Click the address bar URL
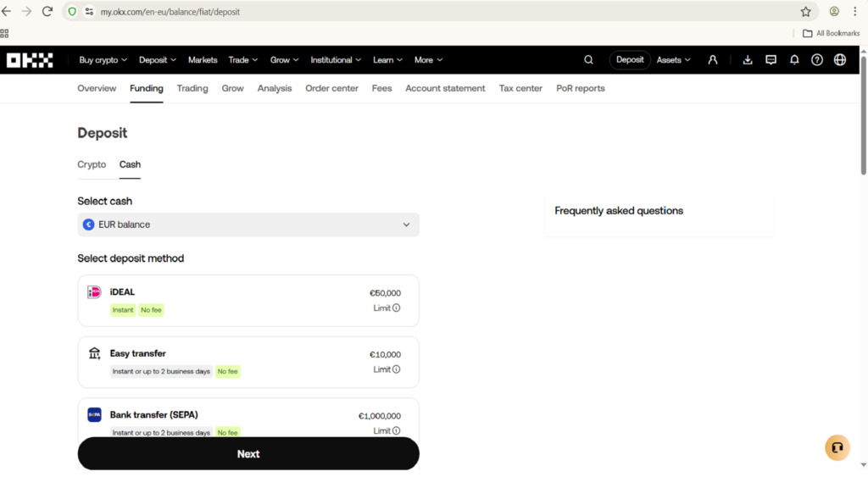 [170, 12]
